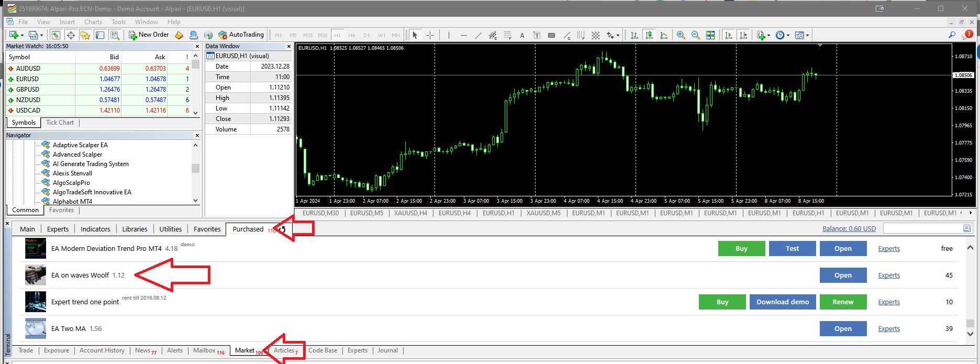Image resolution: width=980 pixels, height=364 pixels.
Task: Tile windows with the grid icon
Action: 710,35
